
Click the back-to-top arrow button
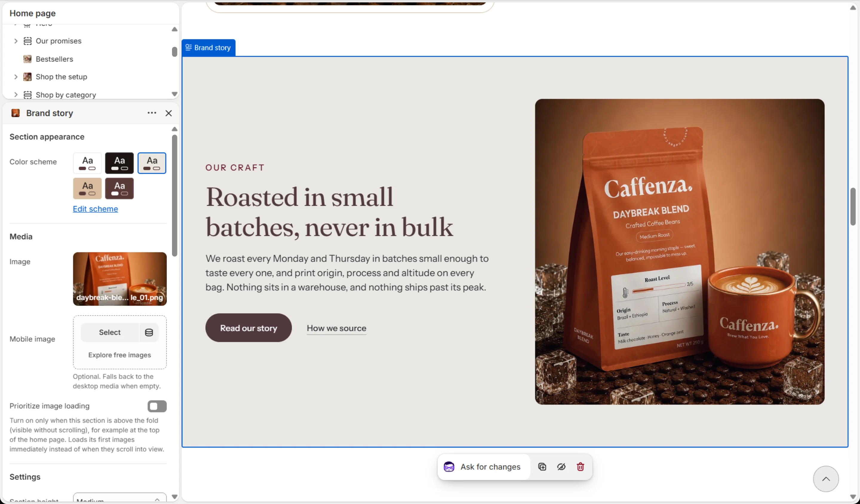point(826,479)
